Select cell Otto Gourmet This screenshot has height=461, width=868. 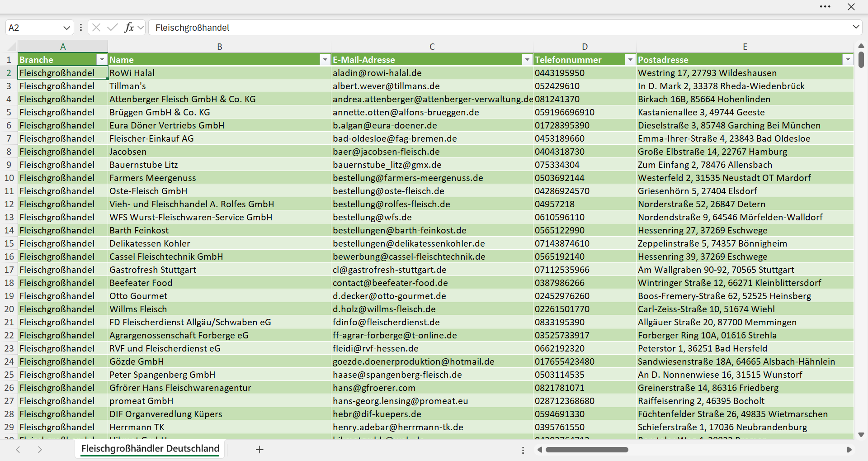tap(220, 296)
